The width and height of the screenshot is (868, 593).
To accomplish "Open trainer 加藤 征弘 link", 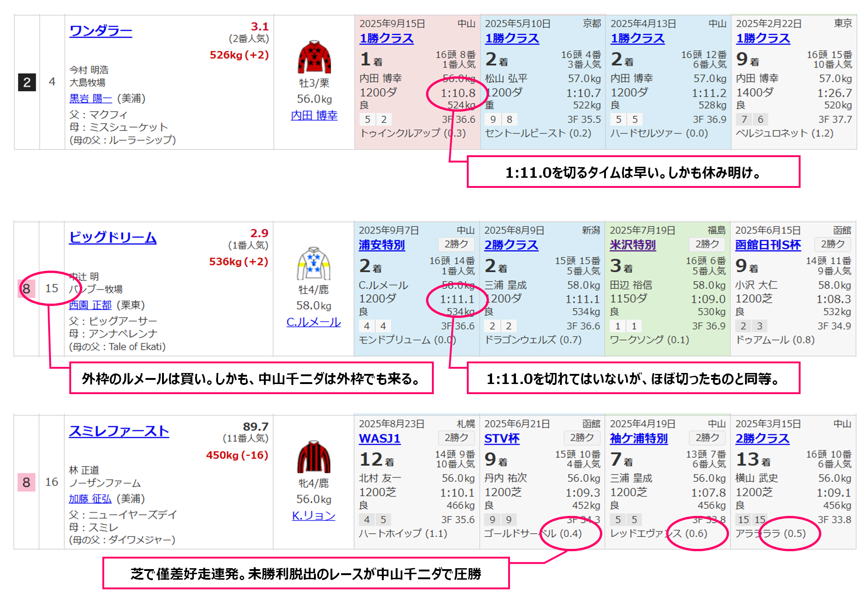I will tap(90, 498).
